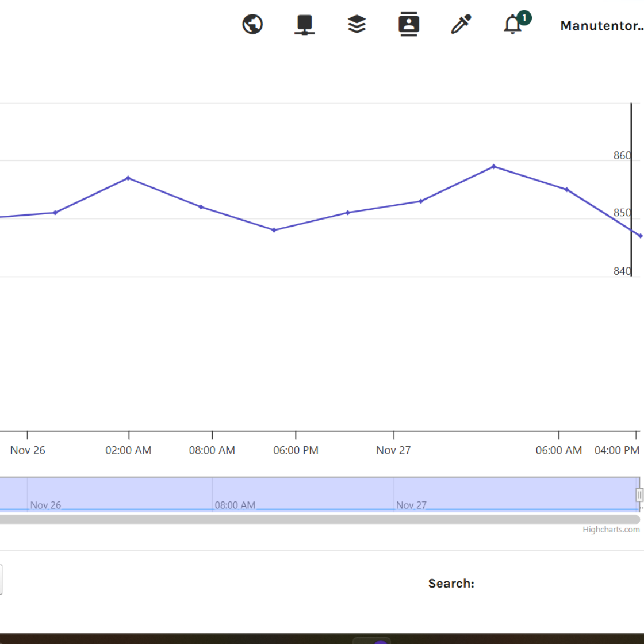Click the globe icon in top bar
Image resolution: width=644 pixels, height=644 pixels.
tap(252, 25)
